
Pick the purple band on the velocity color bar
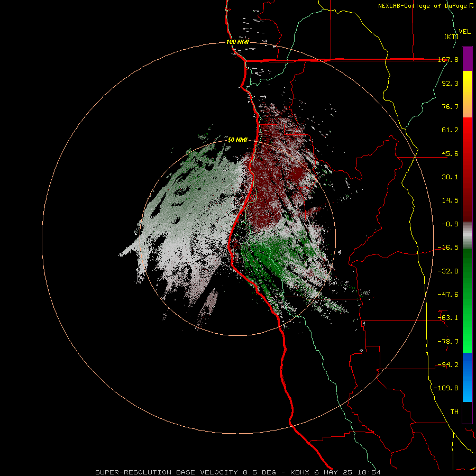coord(467,59)
